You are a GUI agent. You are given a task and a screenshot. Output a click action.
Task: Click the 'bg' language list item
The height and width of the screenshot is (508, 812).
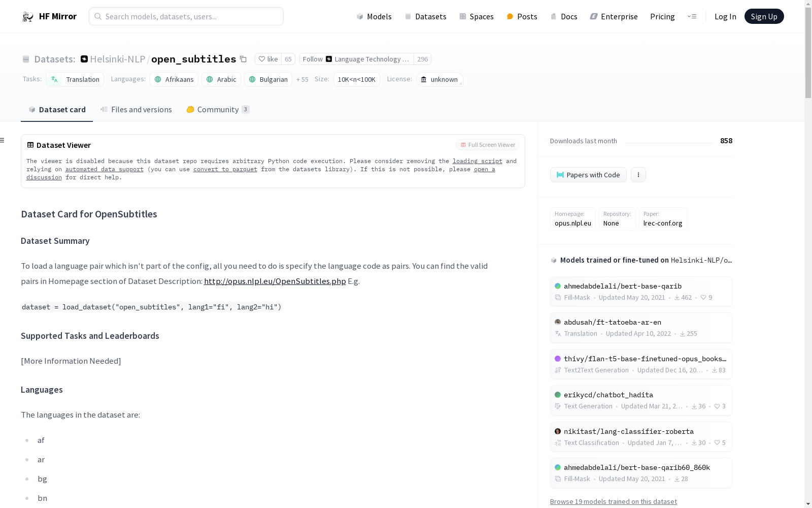42,479
